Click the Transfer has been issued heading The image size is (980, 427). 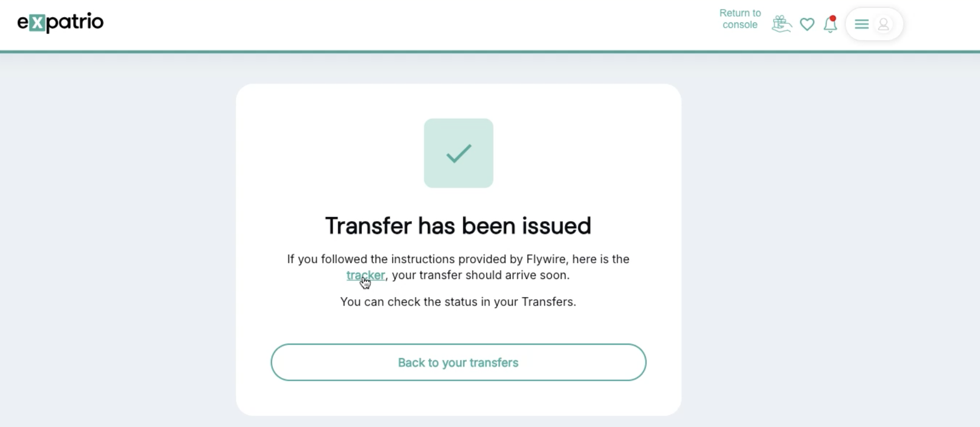[x=458, y=226]
